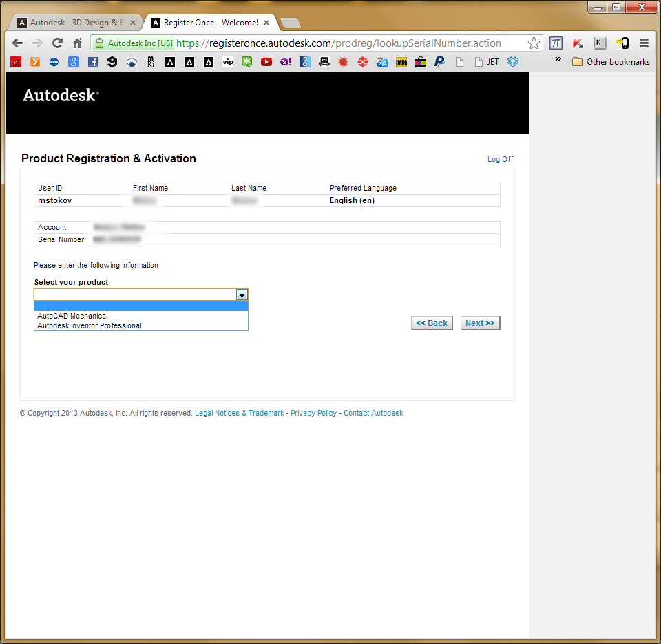This screenshot has height=644, width=661.
Task: Click the Autodesk logo in the header
Action: coord(61,95)
